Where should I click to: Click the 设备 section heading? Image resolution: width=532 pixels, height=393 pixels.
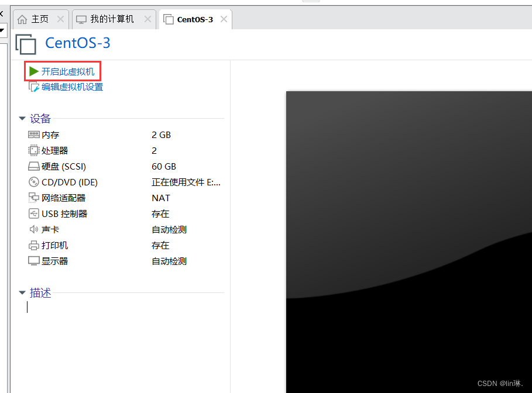pyautogui.click(x=40, y=118)
